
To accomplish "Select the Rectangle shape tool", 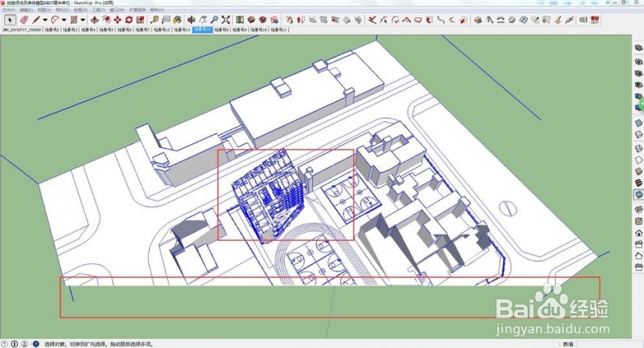I will coord(73,19).
